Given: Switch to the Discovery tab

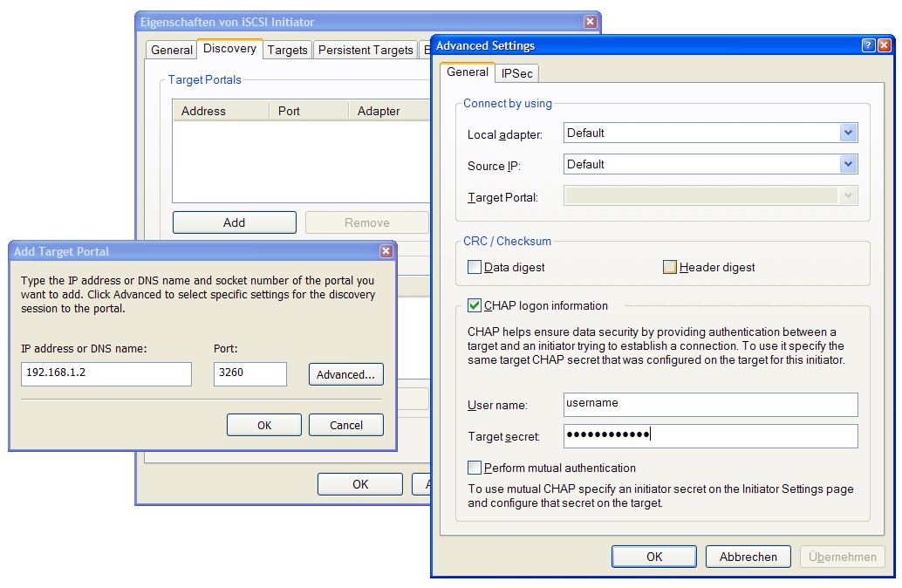Looking at the screenshot, I should [229, 49].
